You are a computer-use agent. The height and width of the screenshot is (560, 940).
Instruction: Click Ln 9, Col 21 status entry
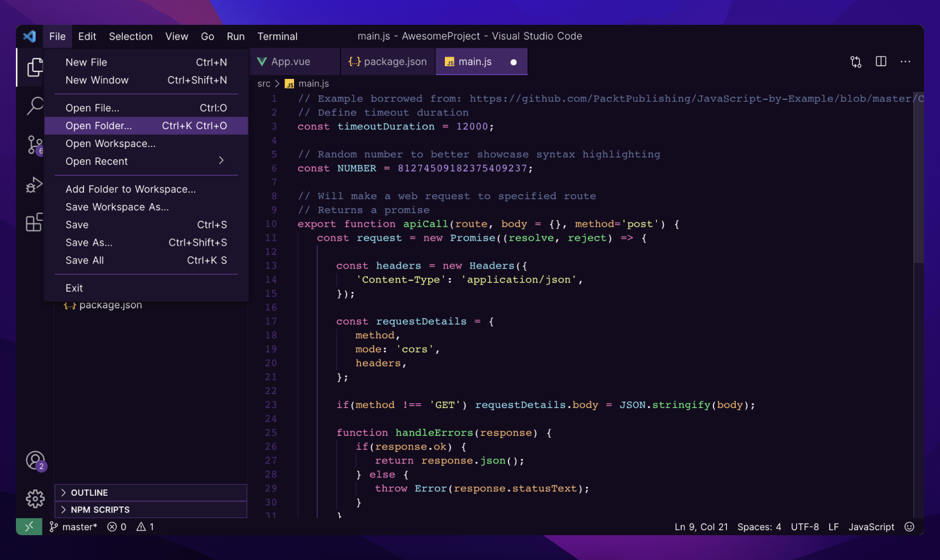[x=701, y=527]
